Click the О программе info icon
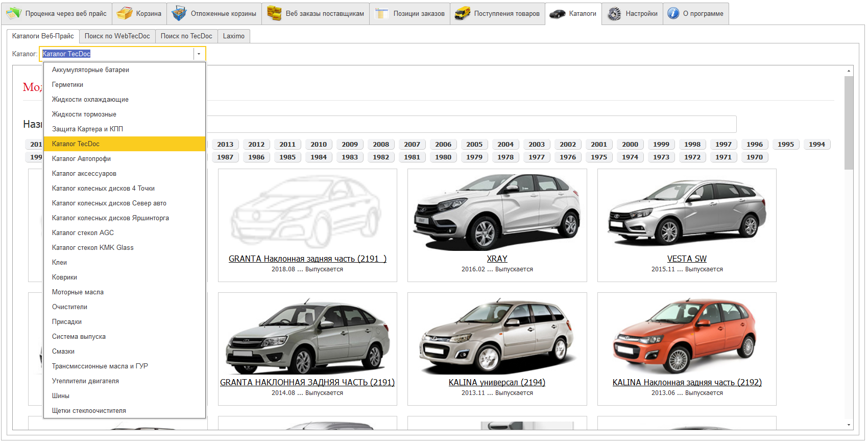 click(673, 13)
